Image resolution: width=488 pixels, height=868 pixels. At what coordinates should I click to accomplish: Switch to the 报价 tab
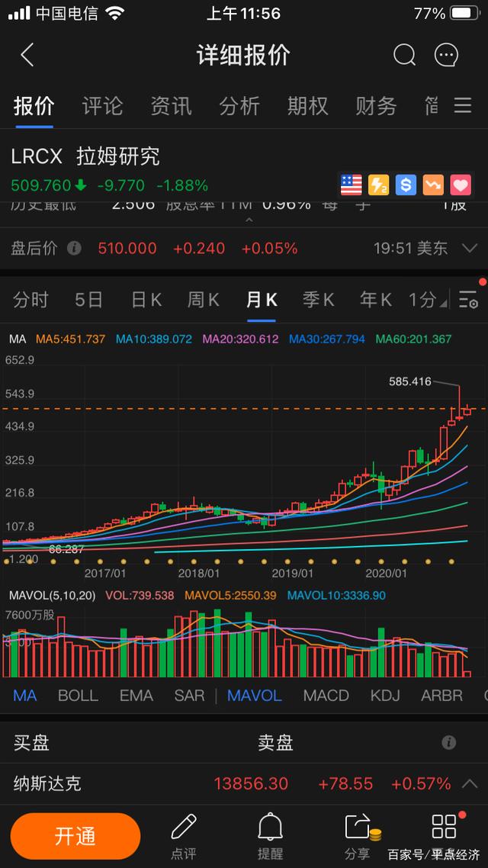click(34, 105)
